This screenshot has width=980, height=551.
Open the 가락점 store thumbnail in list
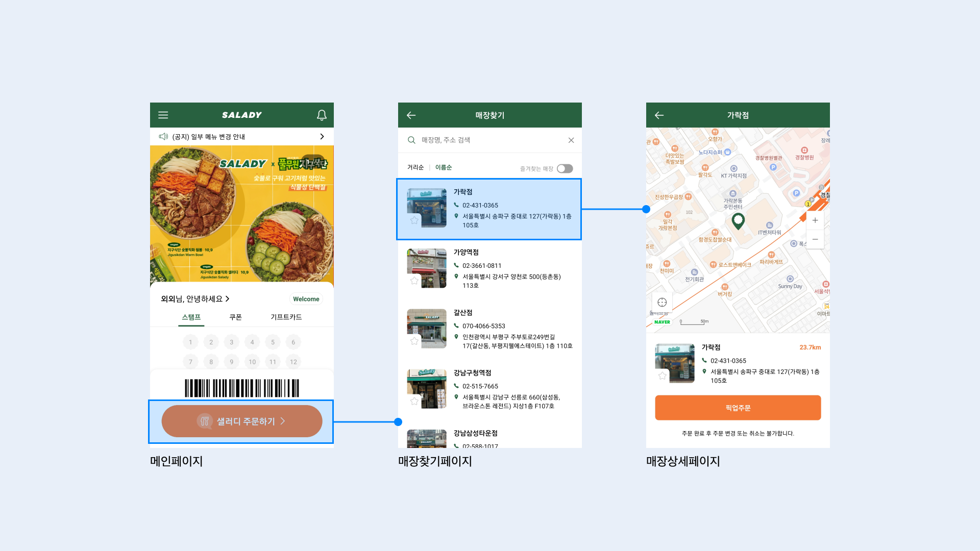pos(427,208)
